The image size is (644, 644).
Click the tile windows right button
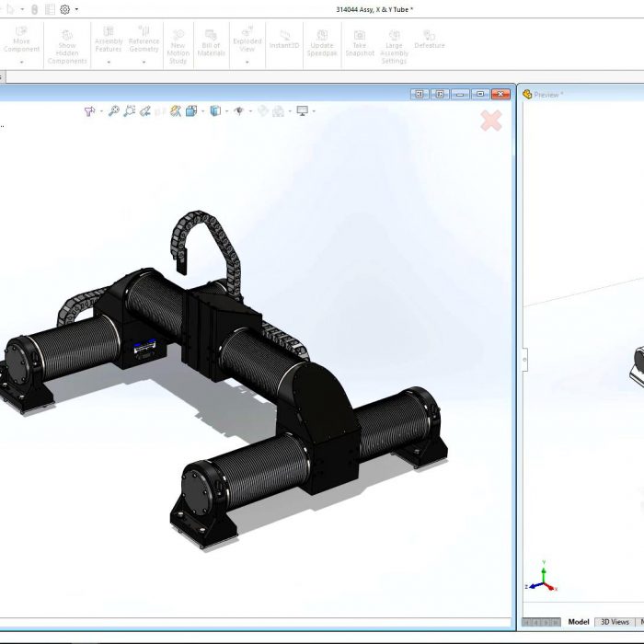(x=440, y=94)
